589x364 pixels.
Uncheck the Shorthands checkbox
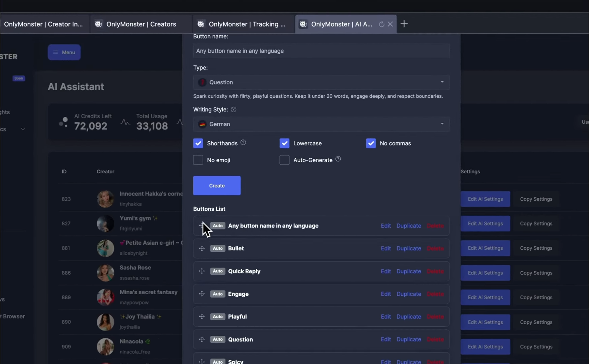[x=198, y=143]
